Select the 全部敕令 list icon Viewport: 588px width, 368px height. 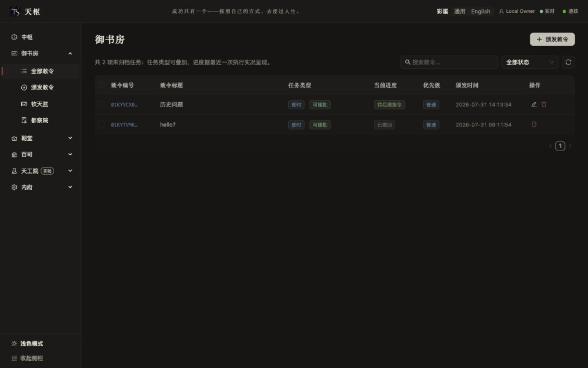pos(24,71)
